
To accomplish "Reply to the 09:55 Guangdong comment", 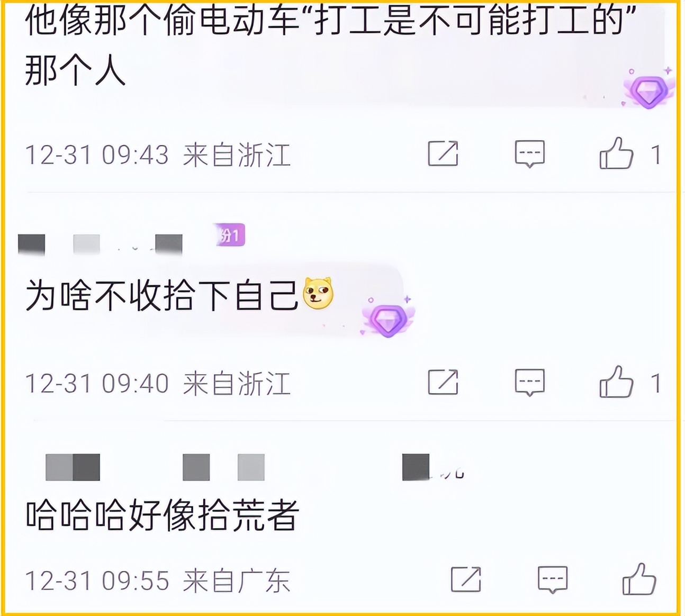I will point(553,579).
